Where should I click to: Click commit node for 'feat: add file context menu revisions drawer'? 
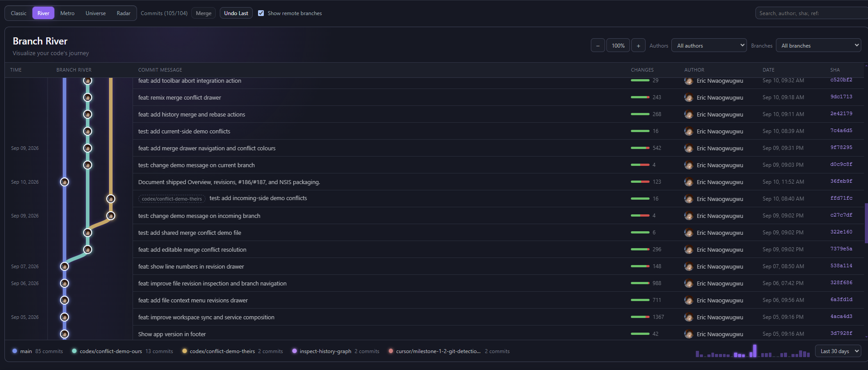(x=65, y=300)
